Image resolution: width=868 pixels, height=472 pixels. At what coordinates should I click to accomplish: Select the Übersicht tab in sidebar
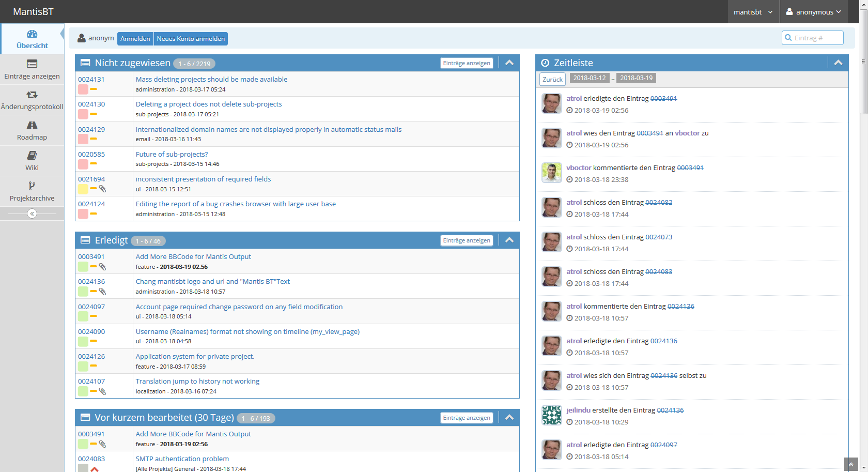32,39
